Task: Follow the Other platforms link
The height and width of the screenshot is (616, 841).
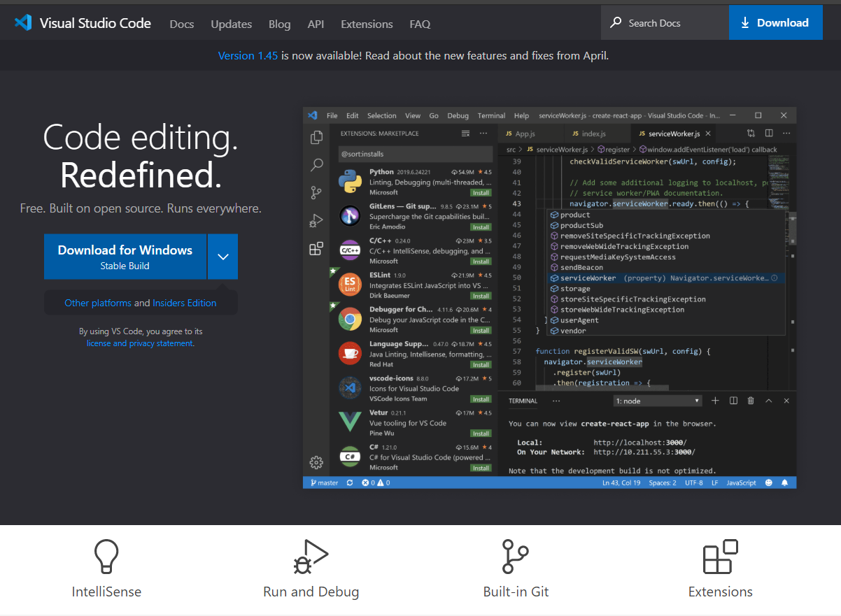Action: point(98,303)
